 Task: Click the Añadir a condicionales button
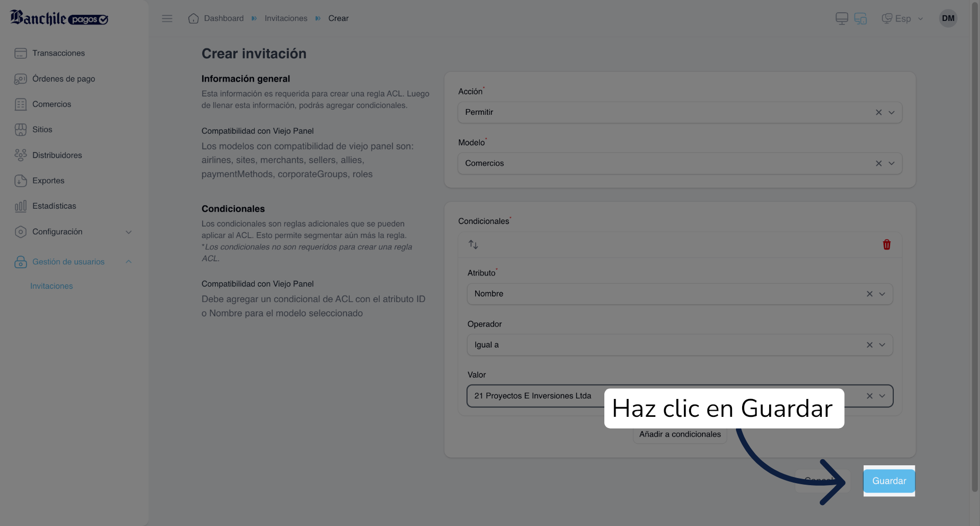point(680,434)
